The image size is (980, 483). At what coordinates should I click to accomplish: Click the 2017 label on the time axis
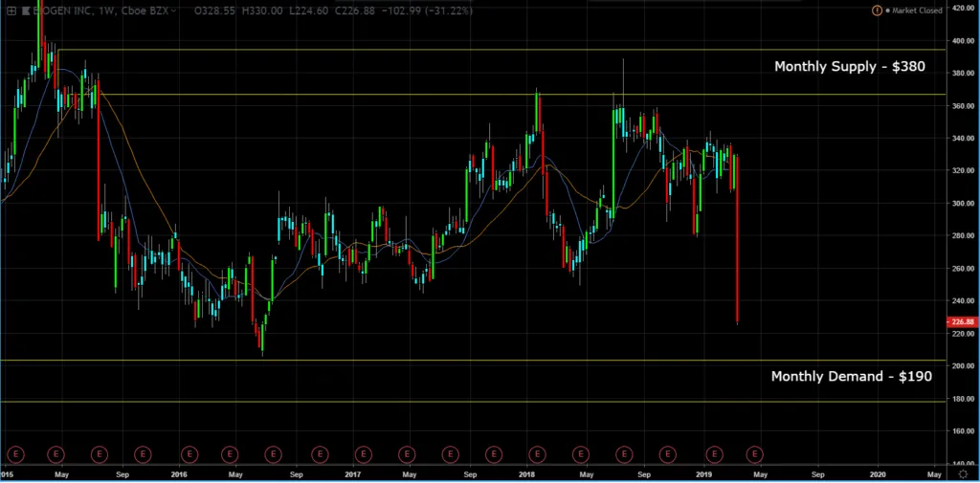pyautogui.click(x=353, y=473)
